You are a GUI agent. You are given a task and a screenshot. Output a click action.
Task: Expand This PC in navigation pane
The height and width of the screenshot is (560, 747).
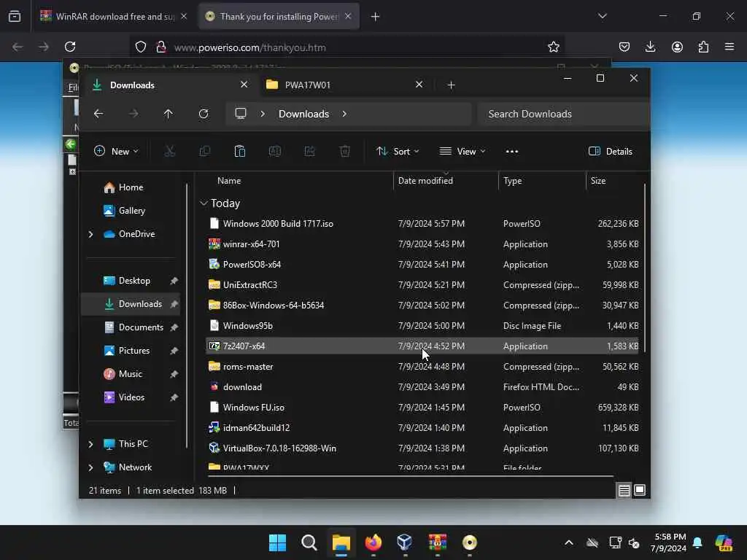point(90,444)
